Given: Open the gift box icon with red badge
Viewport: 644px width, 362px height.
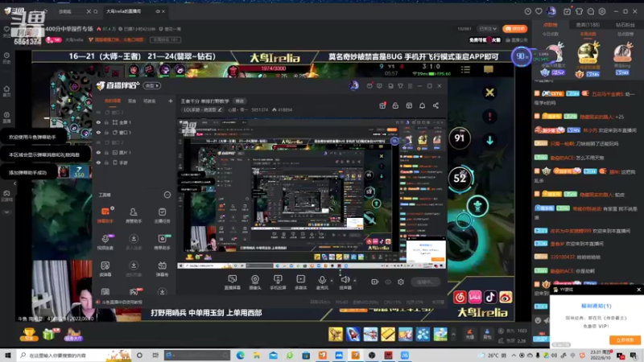Looking at the screenshot, I should (382, 105).
